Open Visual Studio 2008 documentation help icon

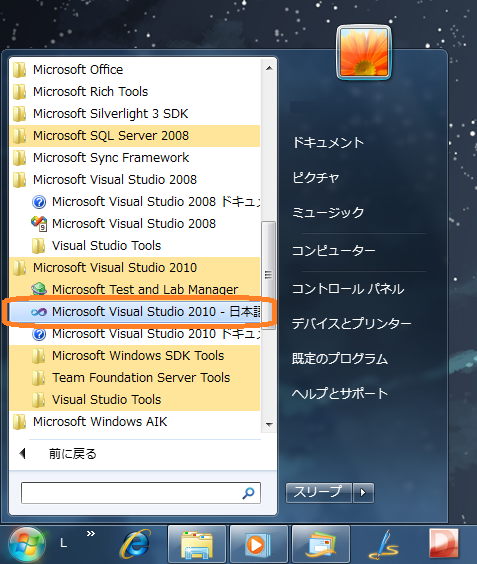[x=39, y=202]
